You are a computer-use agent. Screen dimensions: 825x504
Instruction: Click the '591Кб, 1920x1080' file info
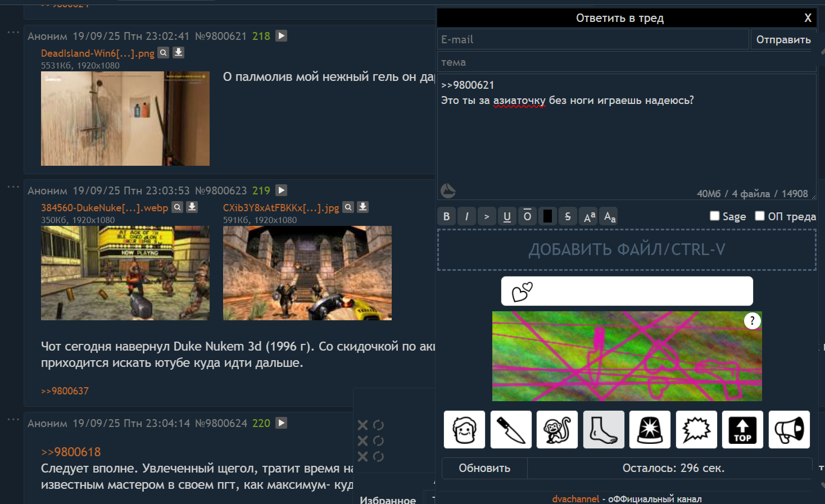[x=260, y=220]
